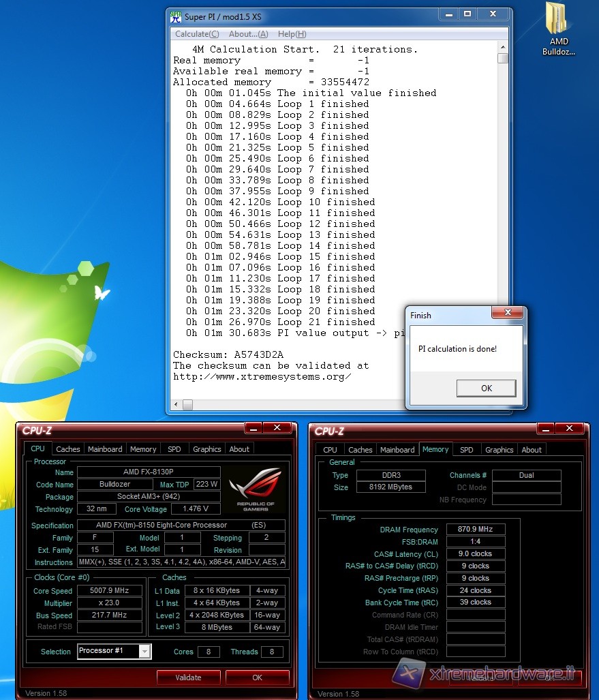The image size is (599, 700).
Task: Close the Finish dialog using its X button
Action: tap(507, 314)
